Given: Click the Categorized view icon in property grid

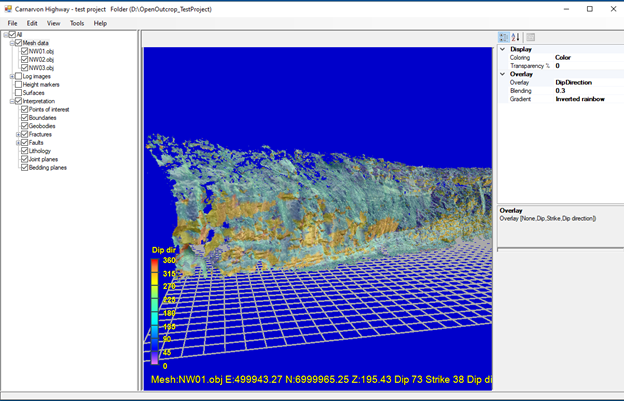Looking at the screenshot, I should 504,37.
